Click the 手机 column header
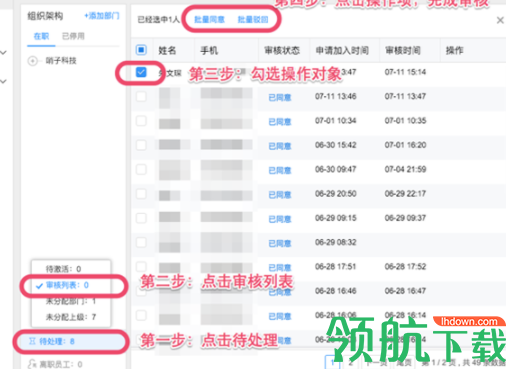 (209, 51)
